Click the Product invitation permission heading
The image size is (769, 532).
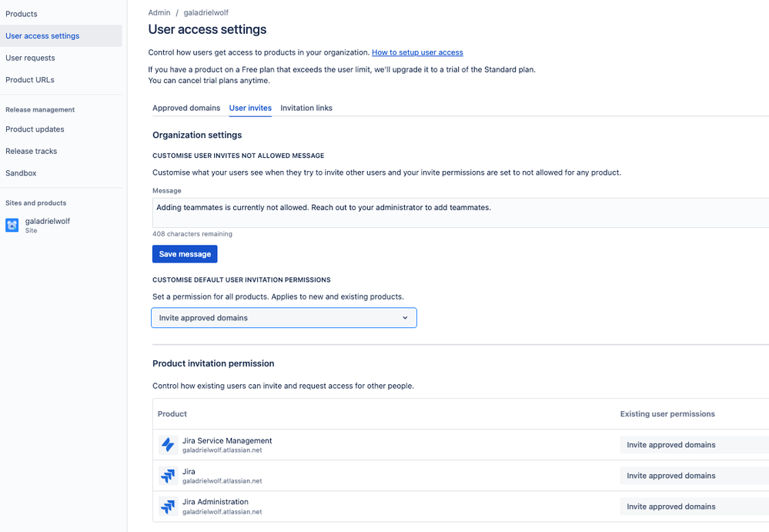pos(213,363)
